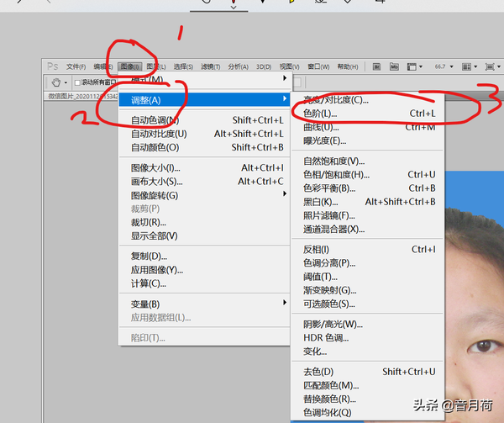Screen dimensions: 504x423
Task: Toggle the 滚动所有窗口 checkbox
Action: click(x=77, y=82)
